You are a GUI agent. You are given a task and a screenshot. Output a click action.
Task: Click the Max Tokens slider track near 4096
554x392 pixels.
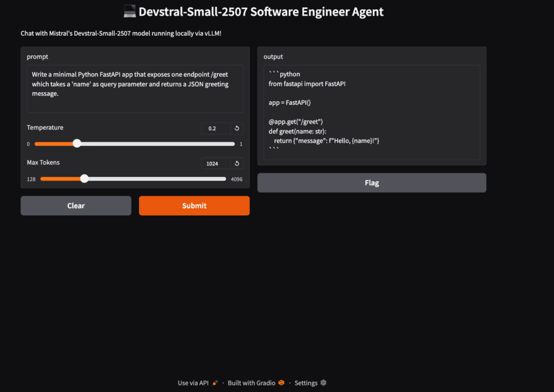222,178
